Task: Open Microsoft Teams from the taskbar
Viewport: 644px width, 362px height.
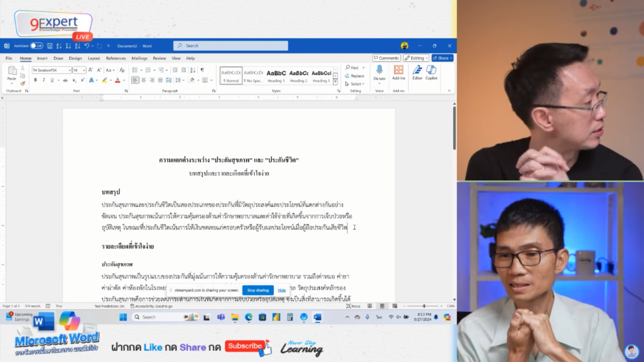Action: pos(221,317)
